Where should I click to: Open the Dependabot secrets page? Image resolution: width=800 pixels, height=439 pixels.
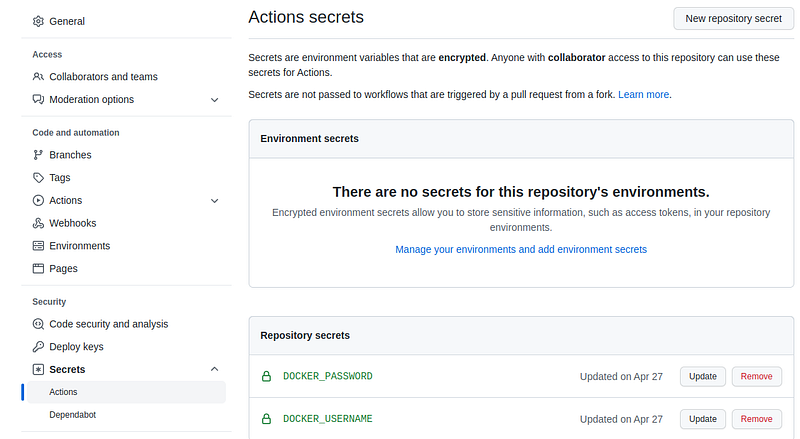[72, 415]
